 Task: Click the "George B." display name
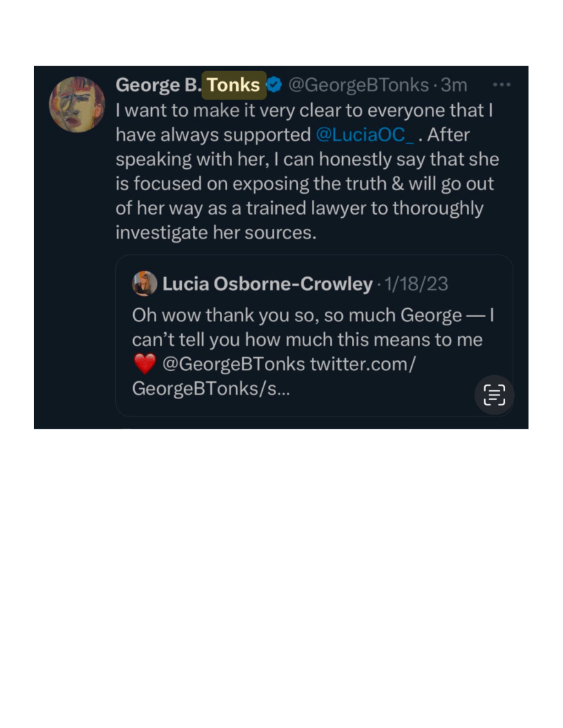pyautogui.click(x=158, y=85)
